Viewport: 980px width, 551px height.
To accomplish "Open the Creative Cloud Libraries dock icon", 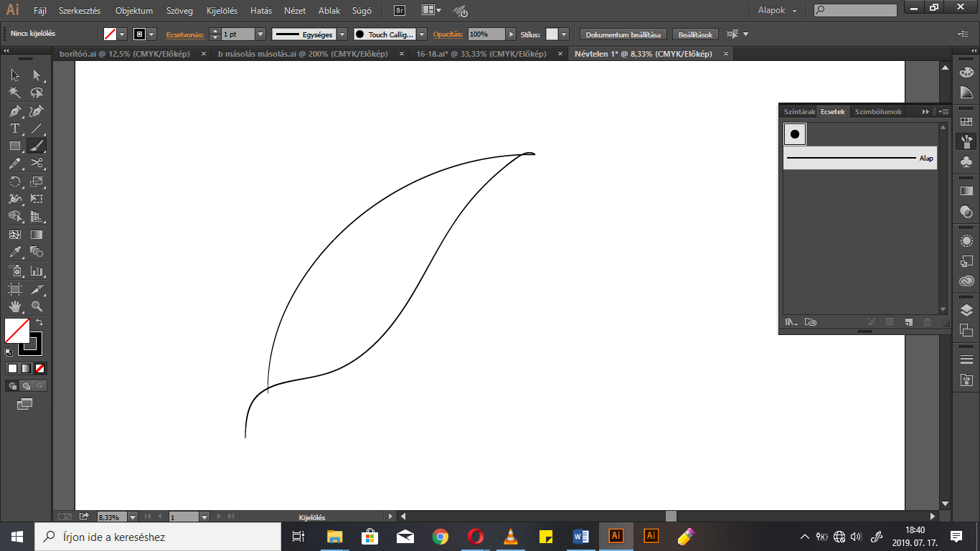I will pos(966,281).
